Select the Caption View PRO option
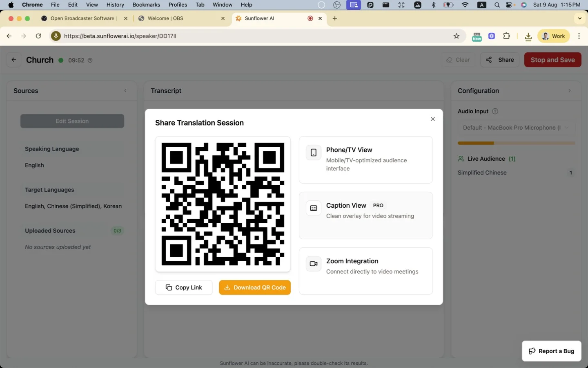This screenshot has height=368, width=588. coord(366,215)
